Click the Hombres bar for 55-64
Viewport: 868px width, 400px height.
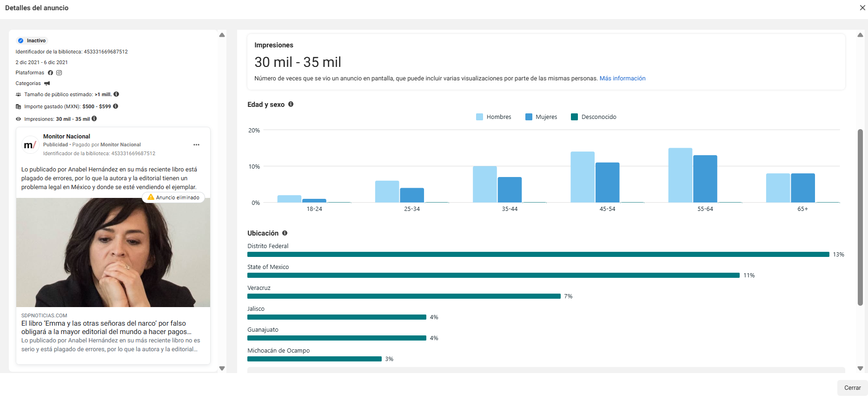pos(680,176)
